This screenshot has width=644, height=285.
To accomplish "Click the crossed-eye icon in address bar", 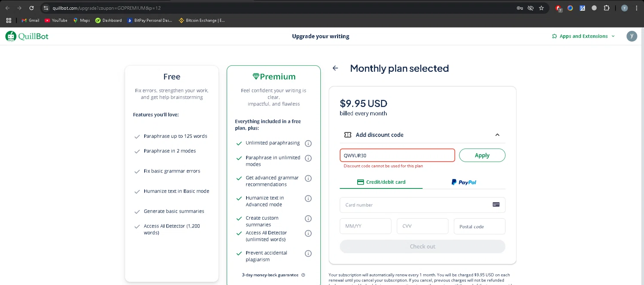I will (531, 8).
